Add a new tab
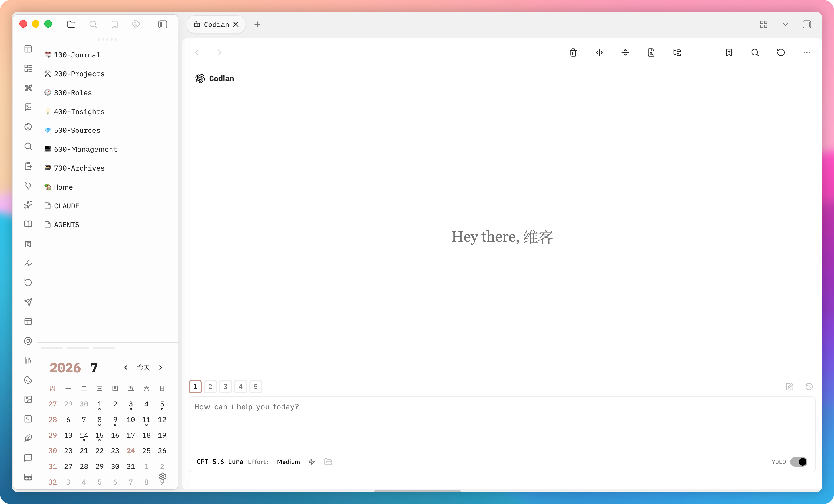The image size is (834, 504). coord(257,24)
